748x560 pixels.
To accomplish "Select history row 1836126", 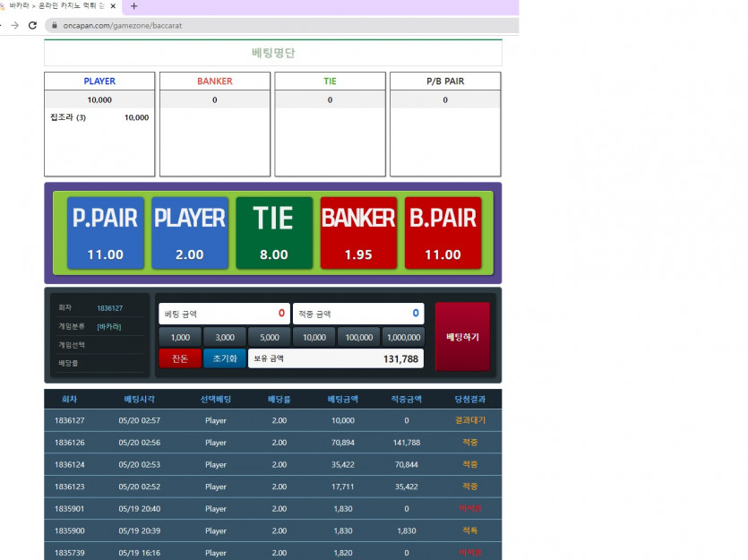I will [273, 443].
